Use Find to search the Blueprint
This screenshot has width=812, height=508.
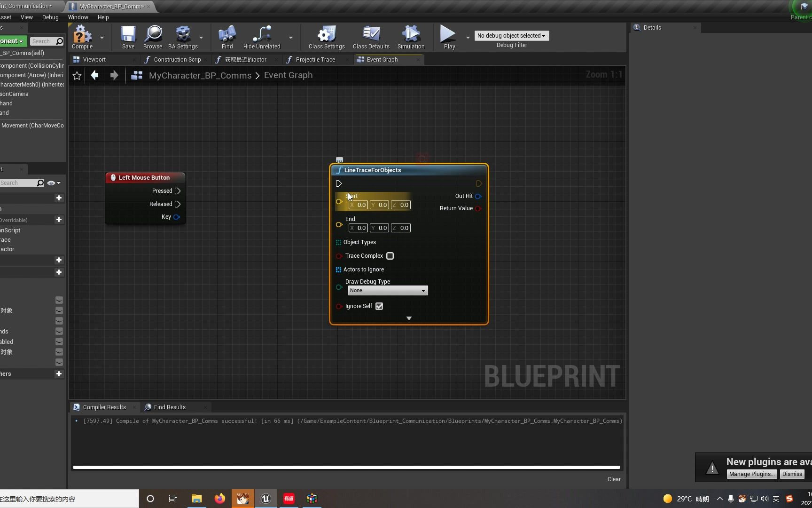pos(226,38)
